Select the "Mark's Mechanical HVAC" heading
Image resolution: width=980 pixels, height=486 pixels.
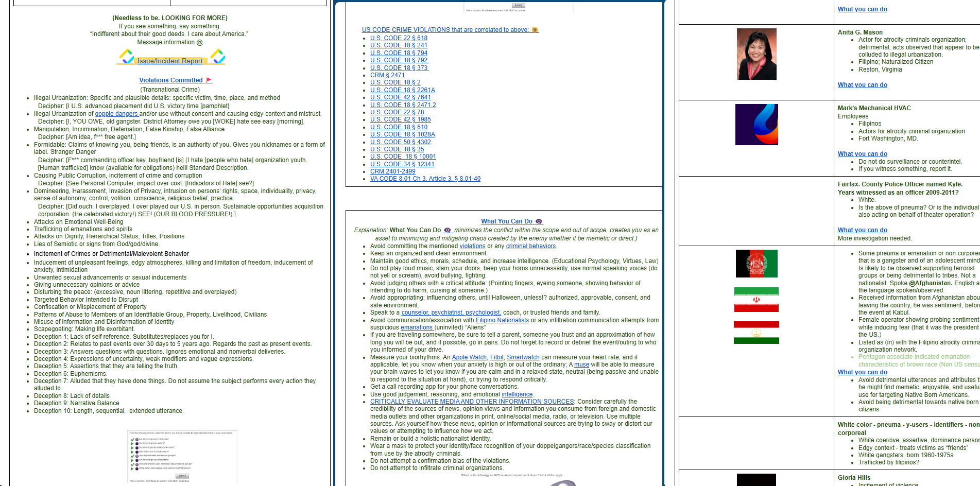pyautogui.click(x=874, y=108)
